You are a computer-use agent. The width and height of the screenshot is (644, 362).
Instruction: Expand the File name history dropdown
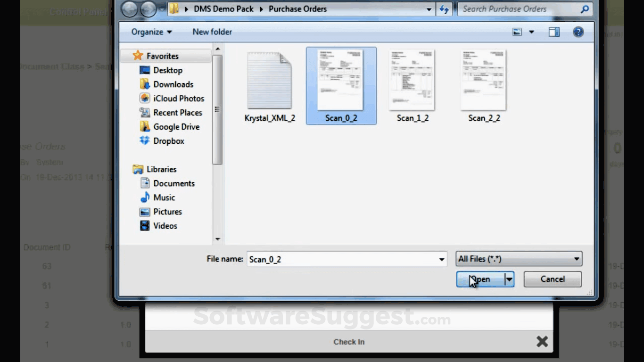coord(442,259)
